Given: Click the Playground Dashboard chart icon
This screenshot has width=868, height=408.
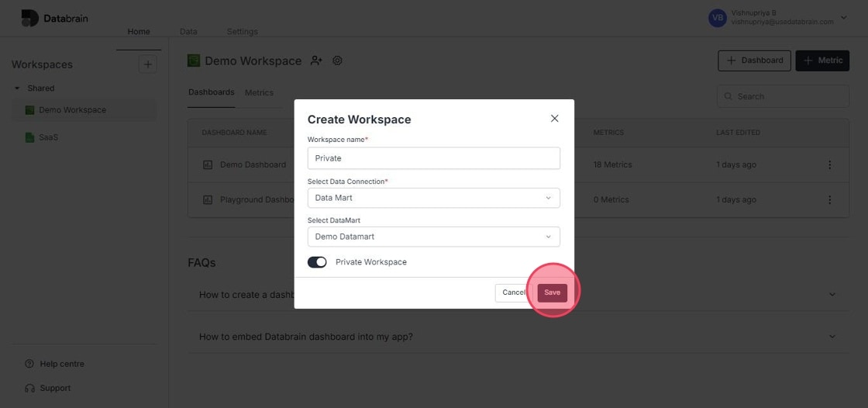Looking at the screenshot, I should pyautogui.click(x=208, y=199).
